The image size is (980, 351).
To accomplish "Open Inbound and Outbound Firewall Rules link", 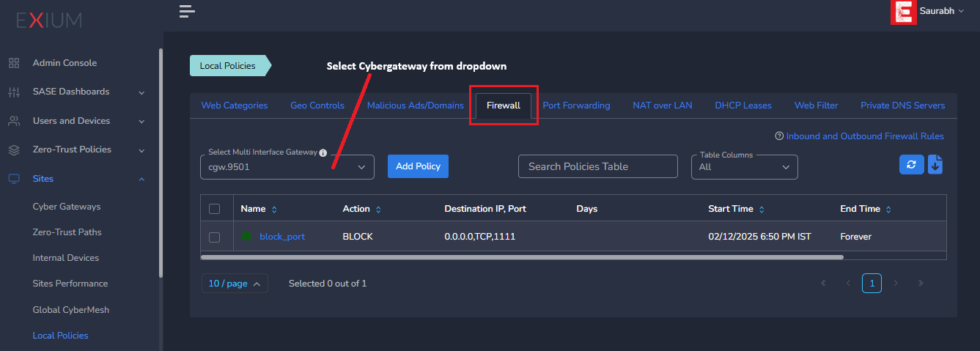I will [865, 136].
